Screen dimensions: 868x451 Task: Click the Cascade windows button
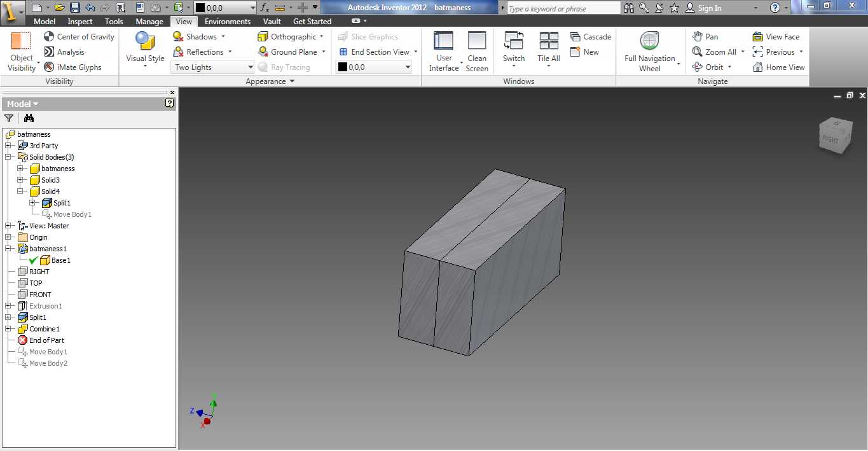coord(591,36)
